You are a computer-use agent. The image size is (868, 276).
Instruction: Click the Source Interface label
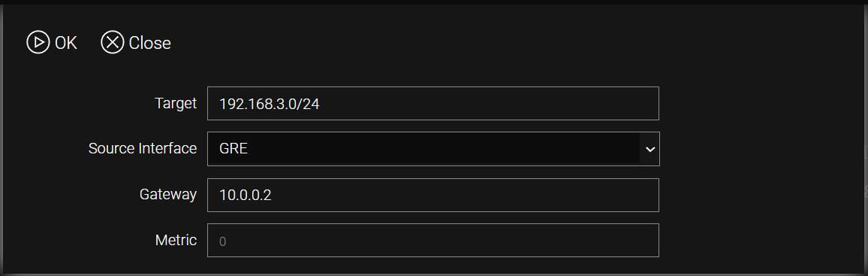143,149
